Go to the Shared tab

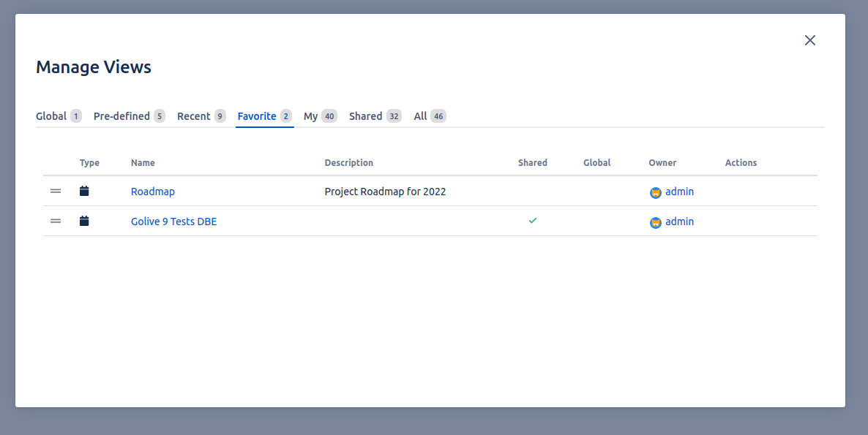pyautogui.click(x=365, y=116)
